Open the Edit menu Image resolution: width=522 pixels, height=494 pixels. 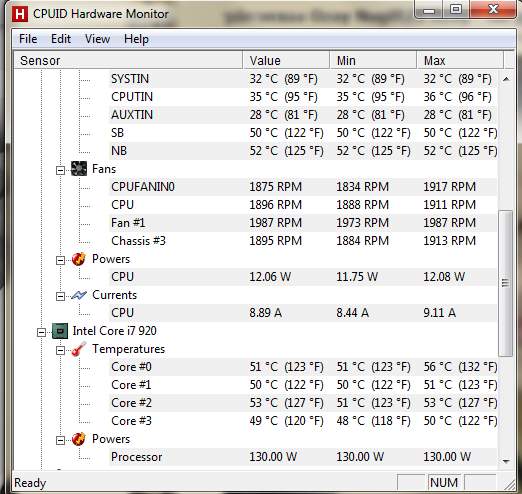(61, 39)
